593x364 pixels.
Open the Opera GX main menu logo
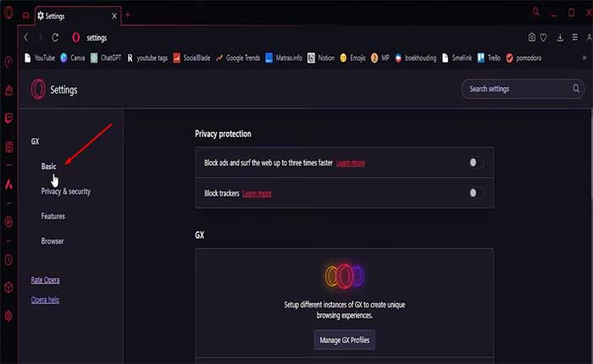click(8, 13)
